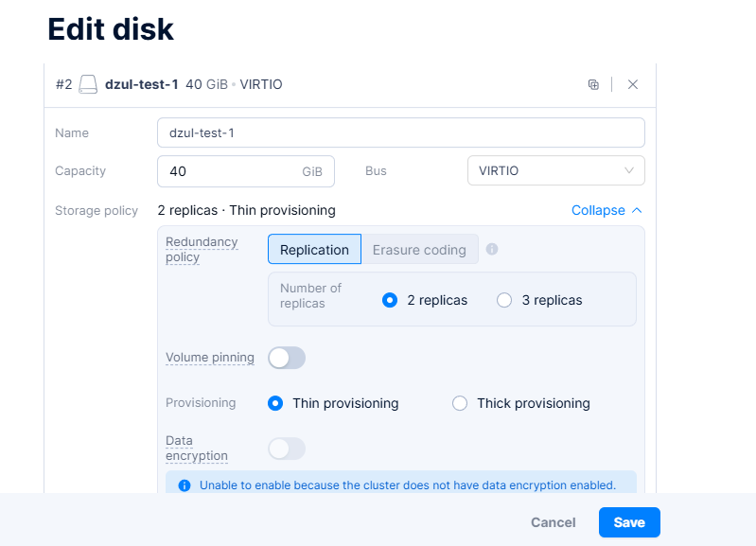Toggle the Data encryption switch
This screenshot has width=756, height=546.
pyautogui.click(x=287, y=449)
